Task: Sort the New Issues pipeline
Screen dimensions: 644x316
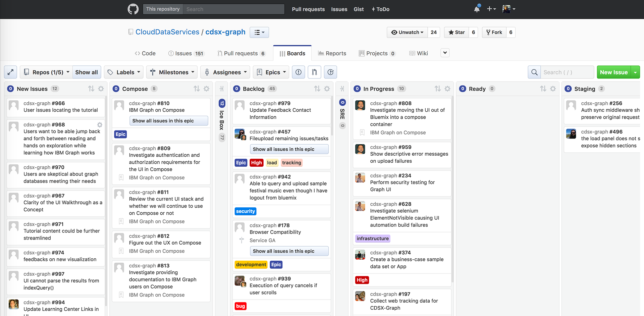Action: click(91, 89)
